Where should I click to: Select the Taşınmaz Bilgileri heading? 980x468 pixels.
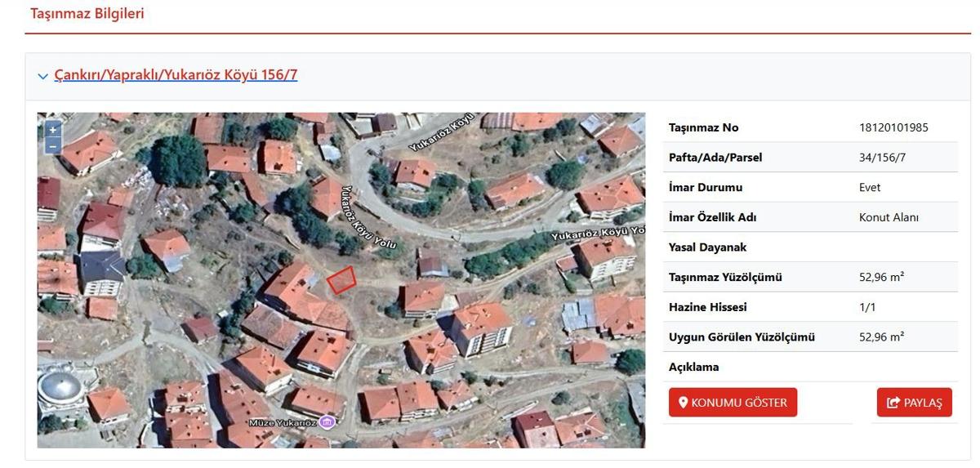click(87, 14)
